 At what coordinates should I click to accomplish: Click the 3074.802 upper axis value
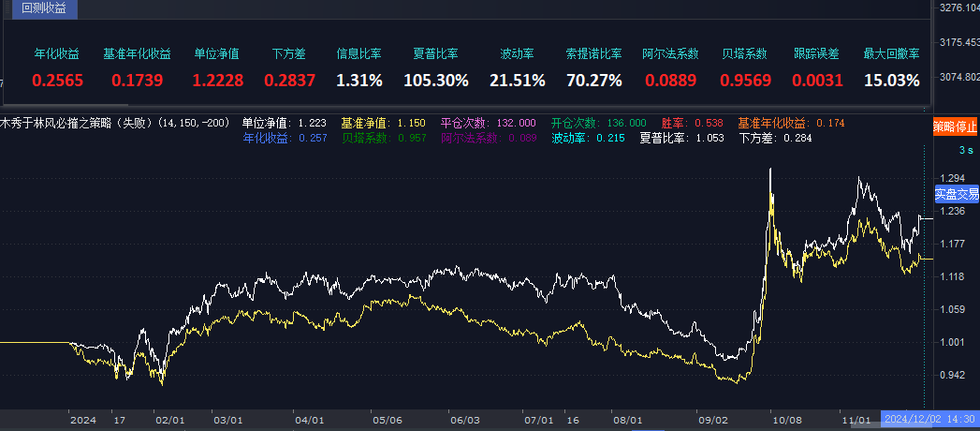tap(959, 76)
